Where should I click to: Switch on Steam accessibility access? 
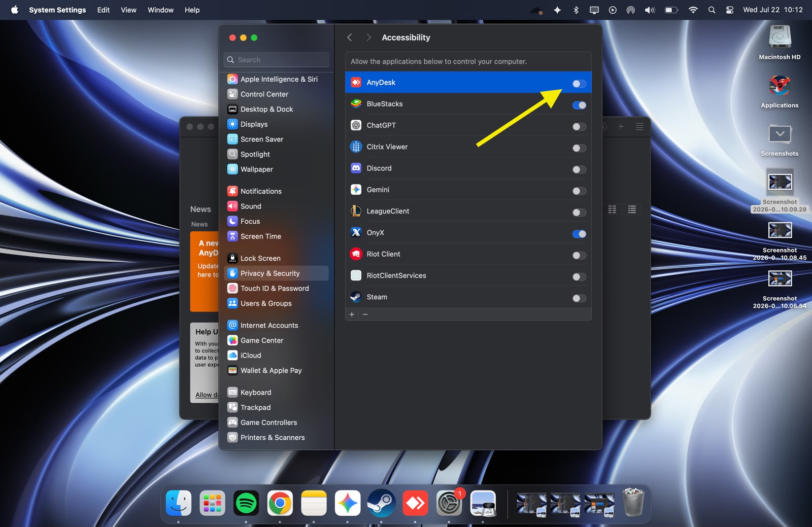[579, 298]
